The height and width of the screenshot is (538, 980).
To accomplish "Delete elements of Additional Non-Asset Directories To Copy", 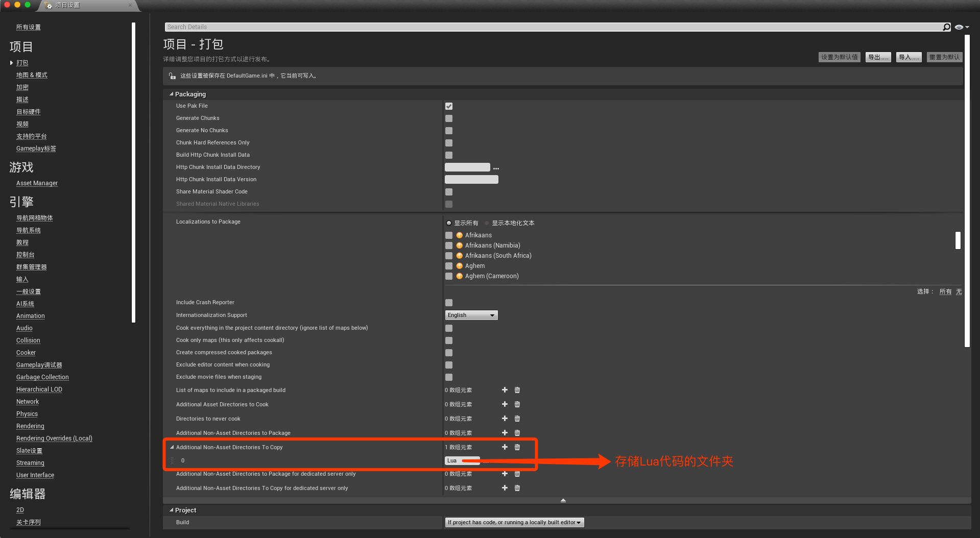I will click(517, 447).
